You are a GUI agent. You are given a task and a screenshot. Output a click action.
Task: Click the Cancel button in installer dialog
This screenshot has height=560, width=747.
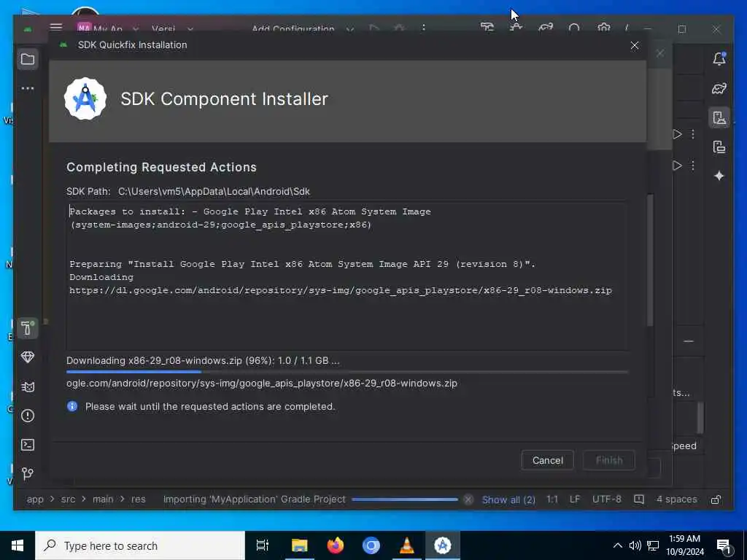[547, 461]
